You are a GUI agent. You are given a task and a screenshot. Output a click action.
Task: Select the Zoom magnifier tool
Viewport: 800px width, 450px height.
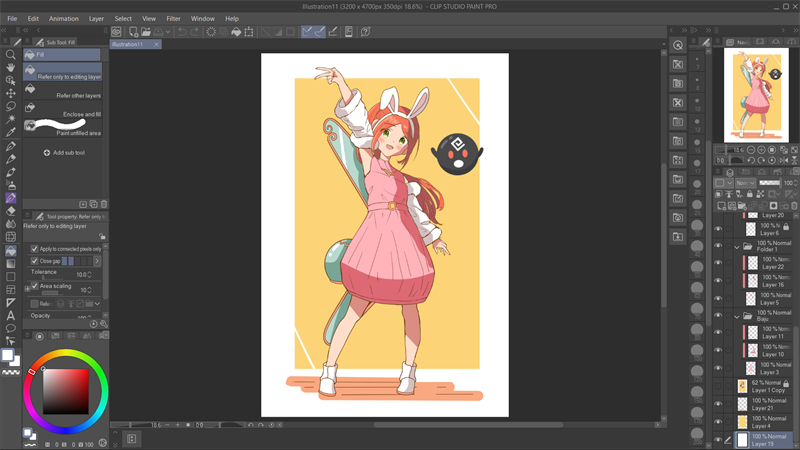tap(11, 54)
